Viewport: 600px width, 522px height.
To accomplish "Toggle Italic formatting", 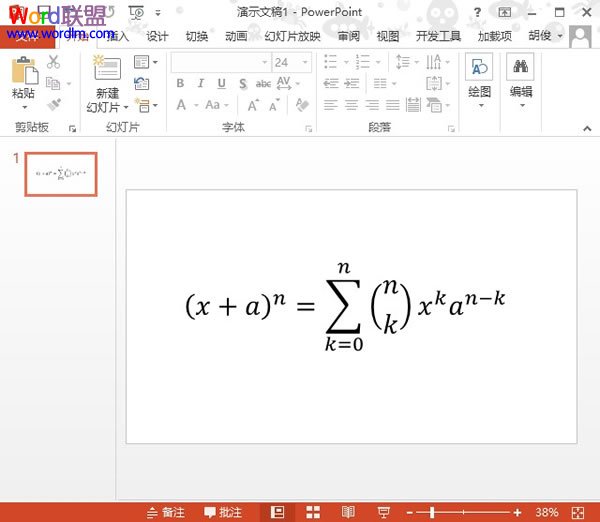I will pos(201,83).
